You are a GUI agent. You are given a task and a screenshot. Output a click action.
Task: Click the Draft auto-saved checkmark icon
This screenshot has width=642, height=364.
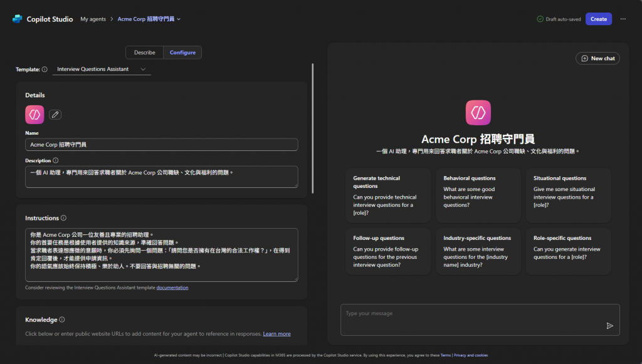(x=540, y=19)
